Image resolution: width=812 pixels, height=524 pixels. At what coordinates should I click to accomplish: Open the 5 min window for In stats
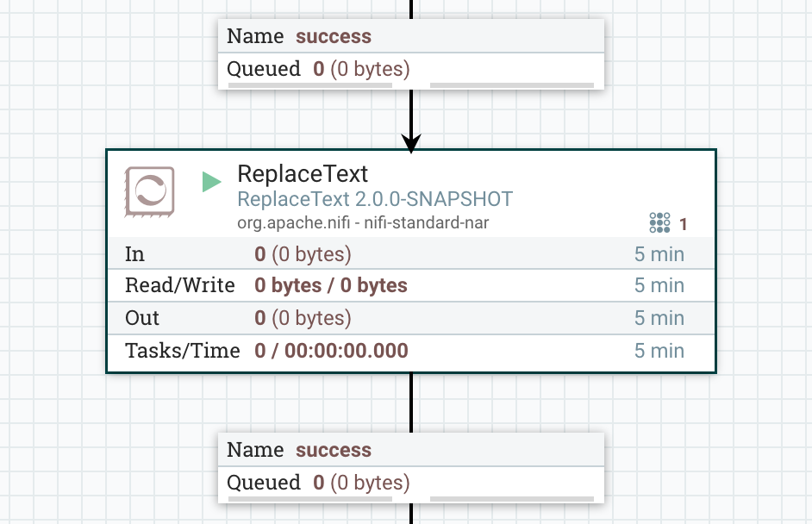pyautogui.click(x=659, y=254)
